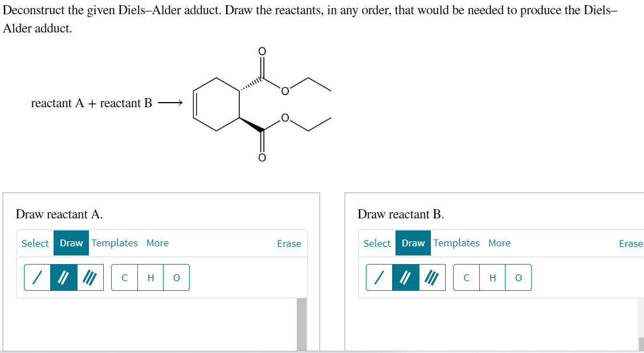
Task: Open the More options in reactant A panel
Action: coord(157,244)
